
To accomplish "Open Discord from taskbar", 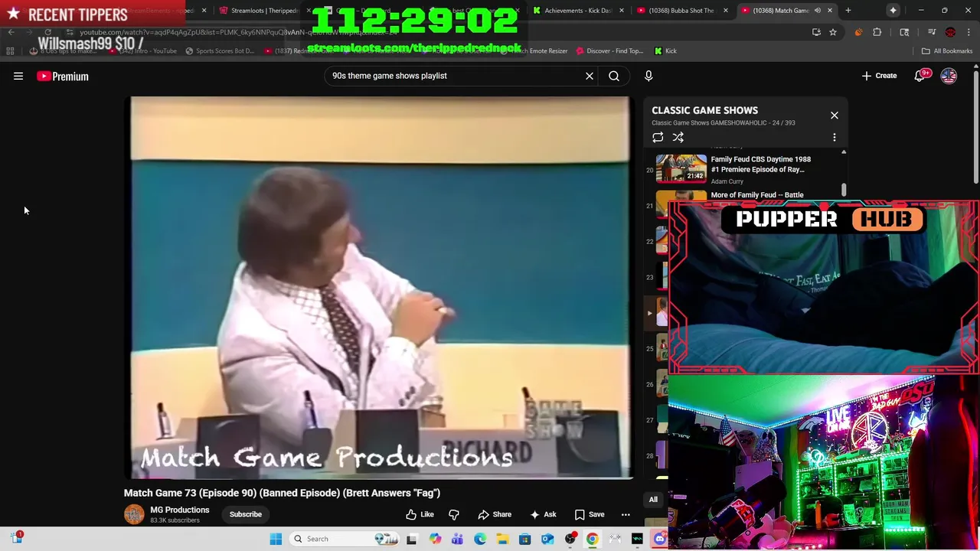I will click(x=660, y=539).
